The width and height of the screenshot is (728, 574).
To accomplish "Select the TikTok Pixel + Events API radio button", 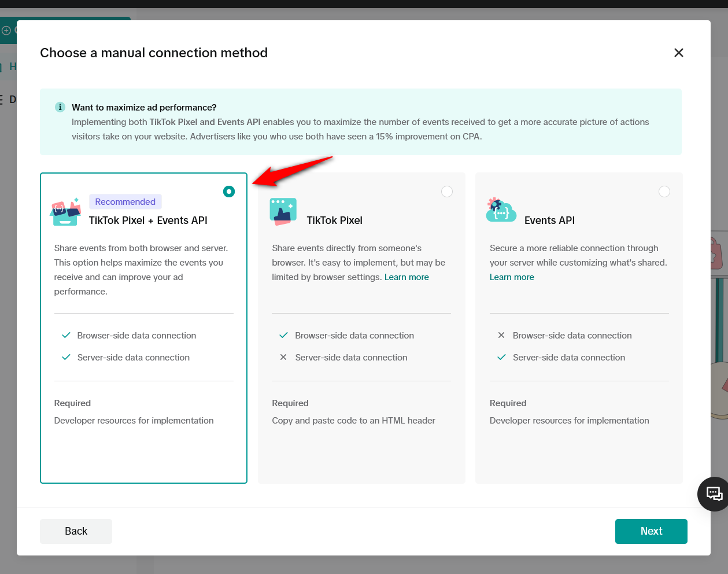I will [229, 192].
